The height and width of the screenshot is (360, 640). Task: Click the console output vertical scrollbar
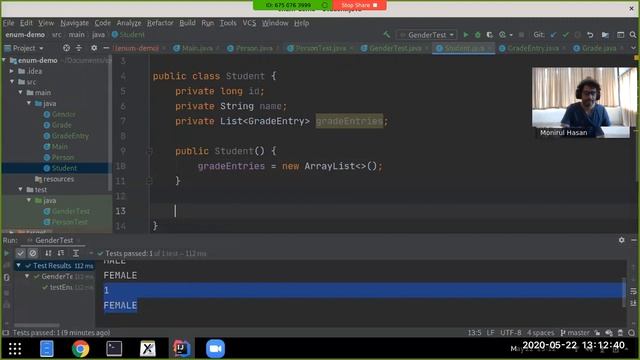click(x=624, y=292)
